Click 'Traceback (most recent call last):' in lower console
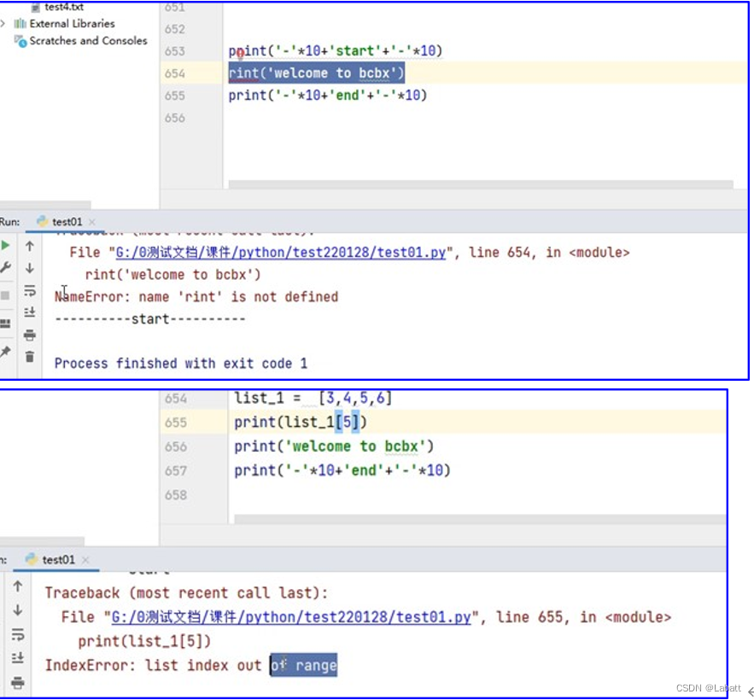The height and width of the screenshot is (700, 754). pos(186,592)
